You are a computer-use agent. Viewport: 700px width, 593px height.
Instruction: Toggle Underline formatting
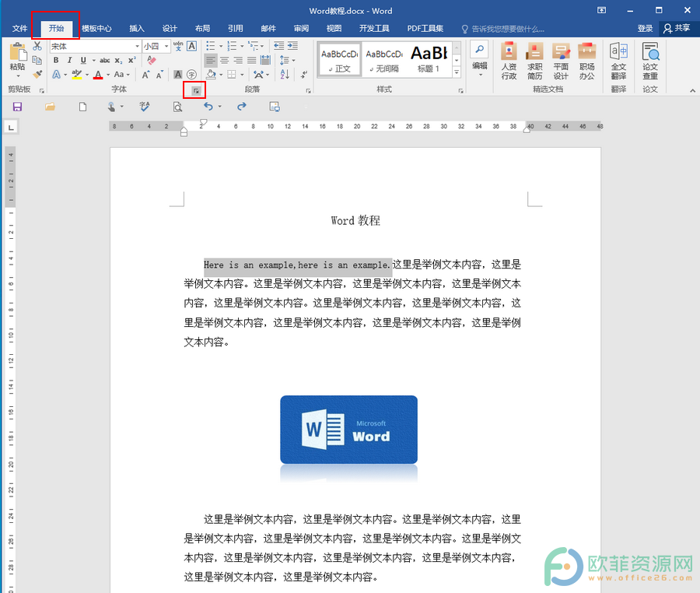point(83,60)
